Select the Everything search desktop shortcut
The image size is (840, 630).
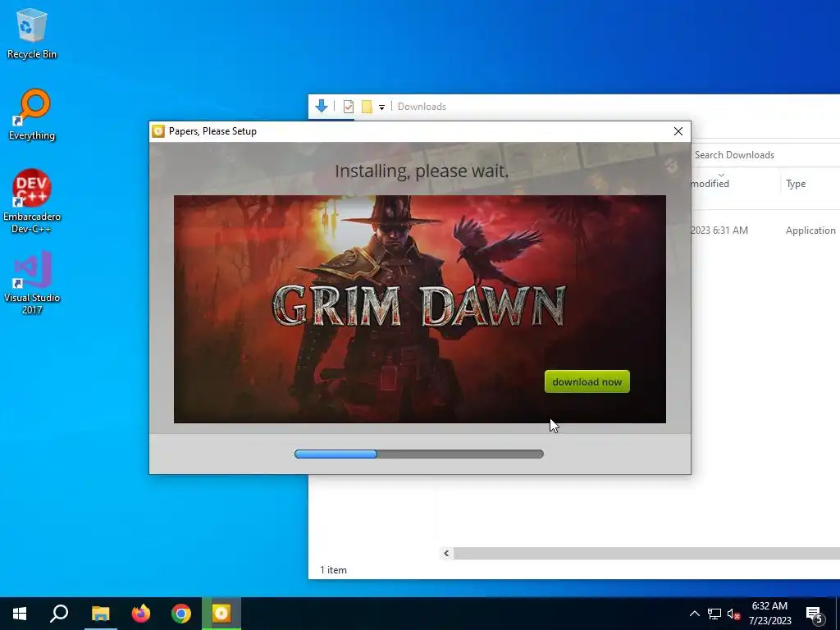pos(32,115)
